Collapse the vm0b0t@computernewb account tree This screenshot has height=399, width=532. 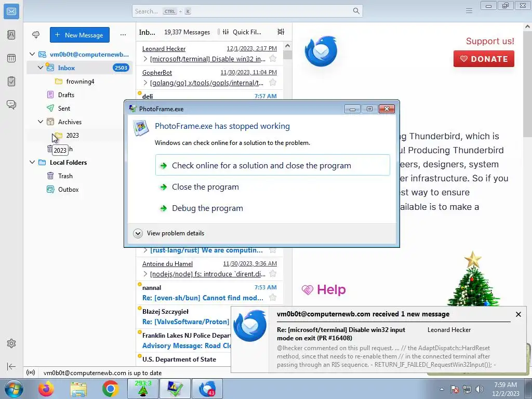click(32, 54)
